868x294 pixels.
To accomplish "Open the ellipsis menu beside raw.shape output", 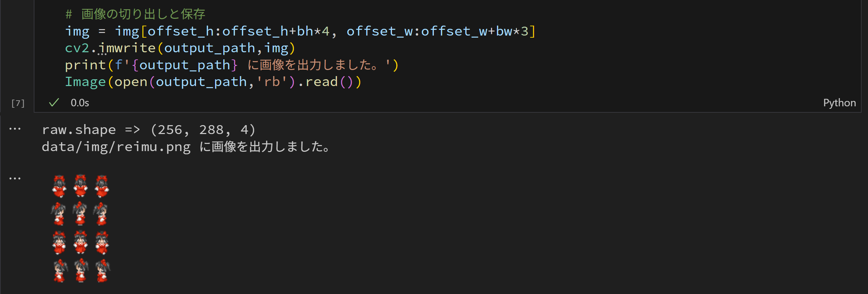I will 15,129.
